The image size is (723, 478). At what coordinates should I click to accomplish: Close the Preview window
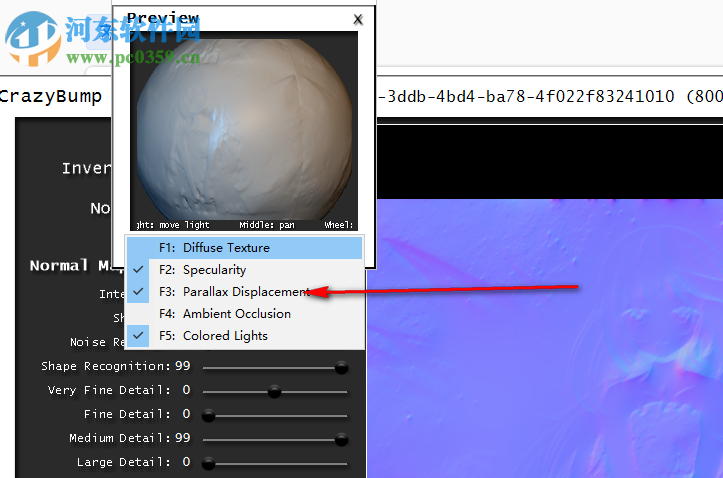tap(358, 19)
